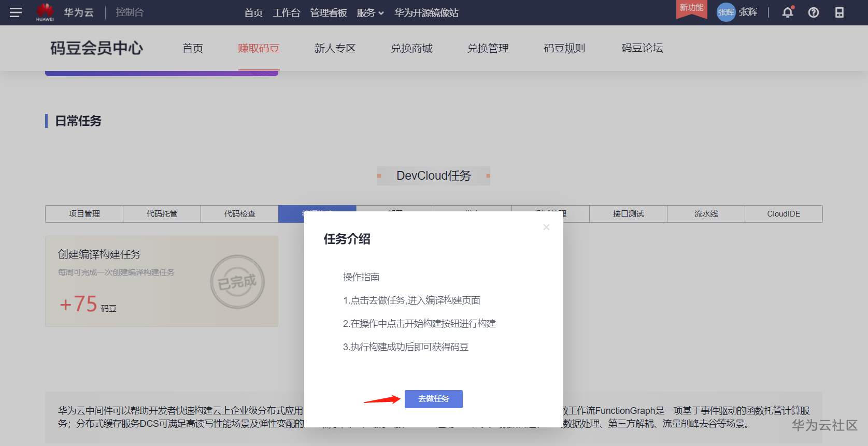Go to the 码豆规则 tab
Viewport: 868px width, 446px height.
click(564, 48)
